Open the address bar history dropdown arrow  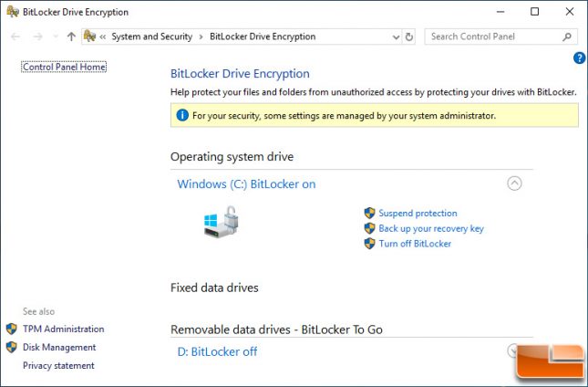point(396,37)
